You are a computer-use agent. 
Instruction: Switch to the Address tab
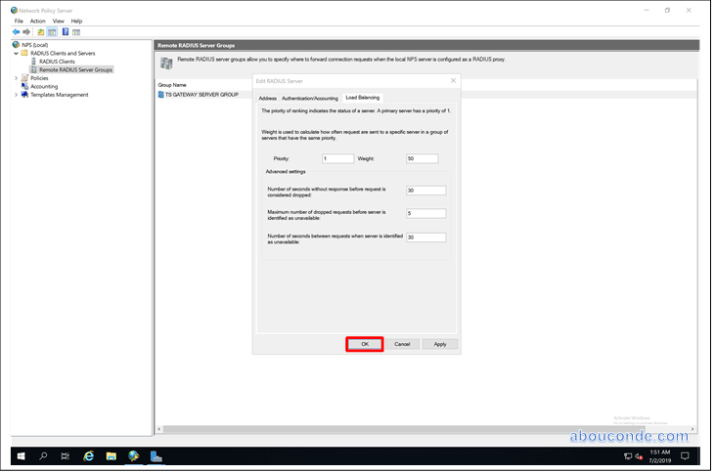click(x=267, y=98)
